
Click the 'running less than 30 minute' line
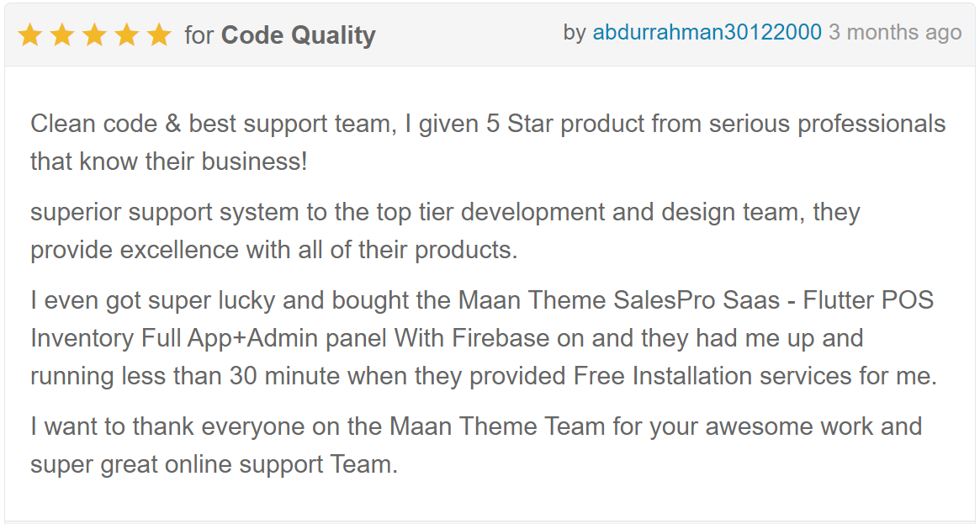point(484,377)
